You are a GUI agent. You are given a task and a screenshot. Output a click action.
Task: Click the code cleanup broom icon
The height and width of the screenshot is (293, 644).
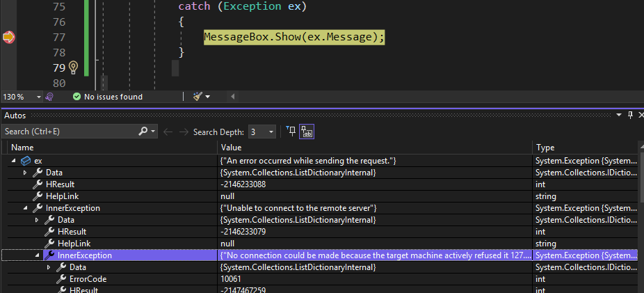(x=198, y=97)
